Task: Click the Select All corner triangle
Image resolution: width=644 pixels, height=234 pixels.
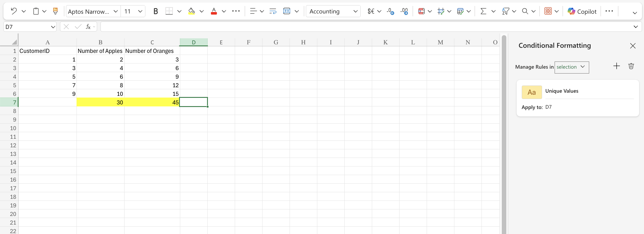Action: [x=14, y=42]
